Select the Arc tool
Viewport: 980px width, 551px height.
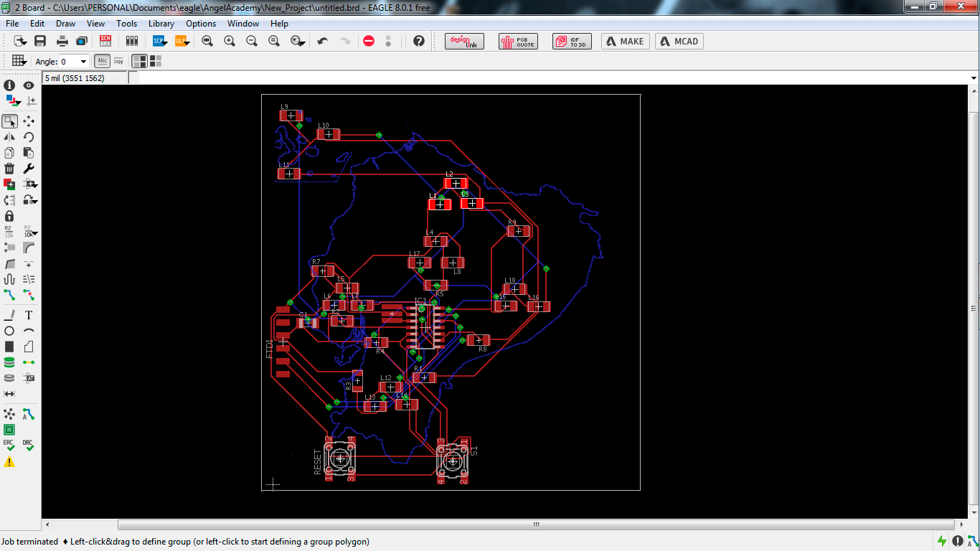click(29, 331)
